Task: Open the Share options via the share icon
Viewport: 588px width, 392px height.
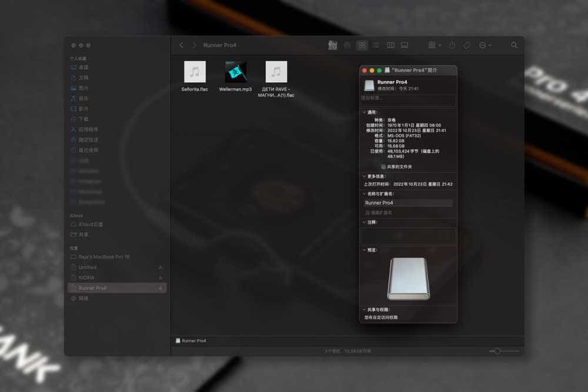Action: point(452,45)
